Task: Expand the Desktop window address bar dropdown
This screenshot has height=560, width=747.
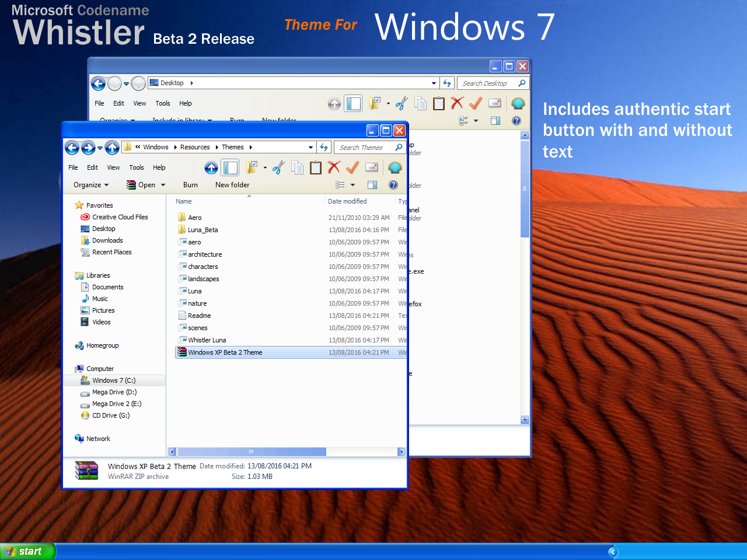Action: pyautogui.click(x=434, y=83)
